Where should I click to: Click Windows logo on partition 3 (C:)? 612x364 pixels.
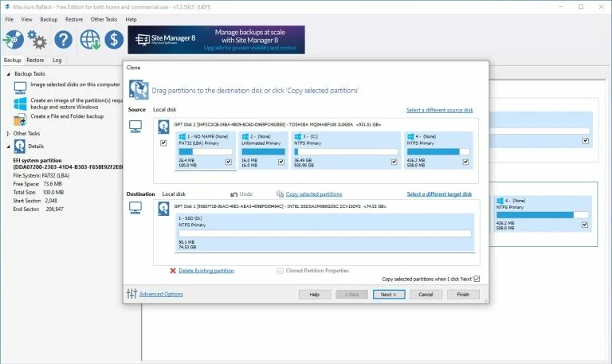tap(297, 136)
